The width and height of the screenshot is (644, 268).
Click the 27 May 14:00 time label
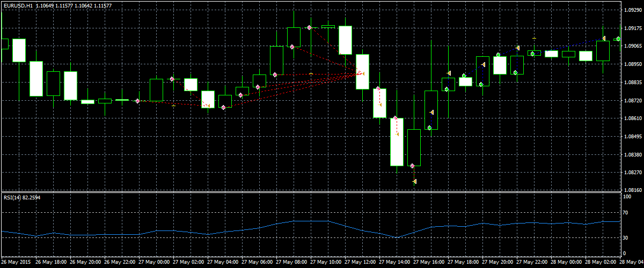click(x=396, y=263)
